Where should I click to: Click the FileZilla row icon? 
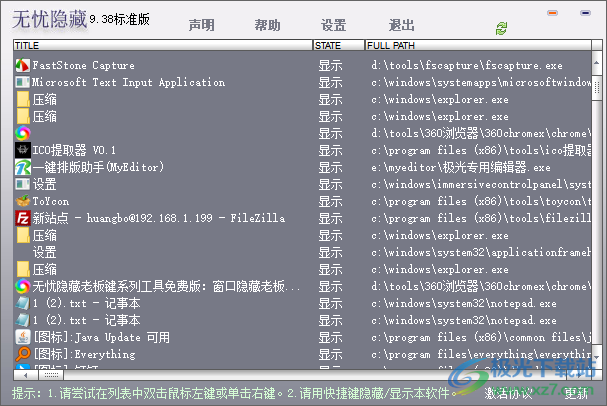[x=22, y=218]
